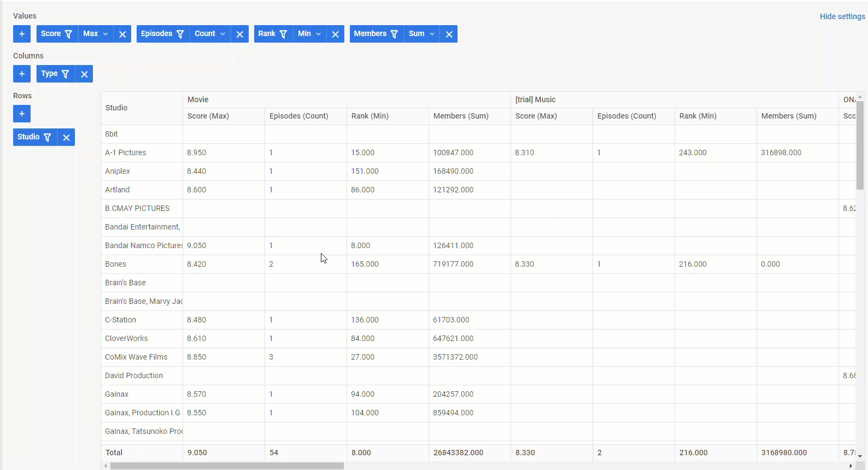
Task: Remove the Studio row field
Action: tap(66, 137)
